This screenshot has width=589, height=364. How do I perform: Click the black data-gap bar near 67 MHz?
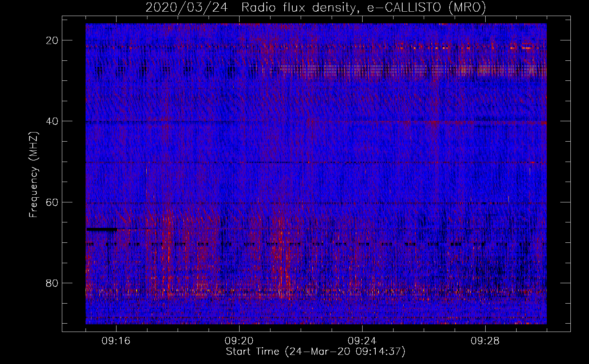[102, 229]
